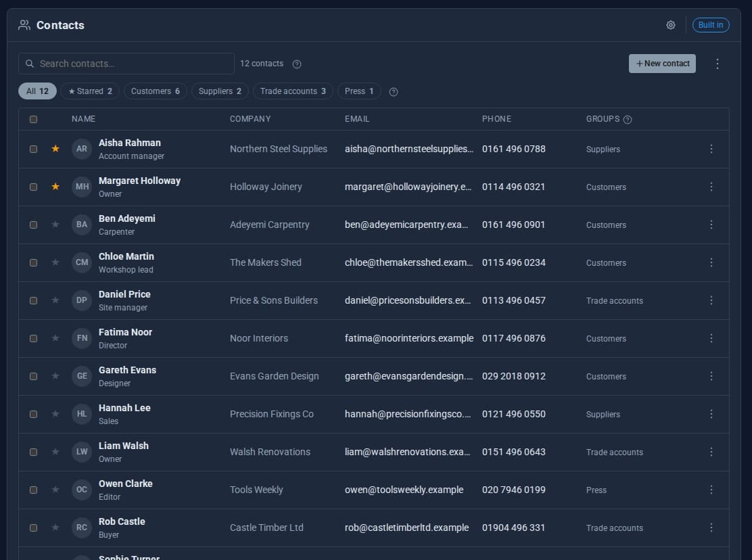This screenshot has width=752, height=560.
Task: Click company Price & Sons Builders
Action: click(x=274, y=300)
